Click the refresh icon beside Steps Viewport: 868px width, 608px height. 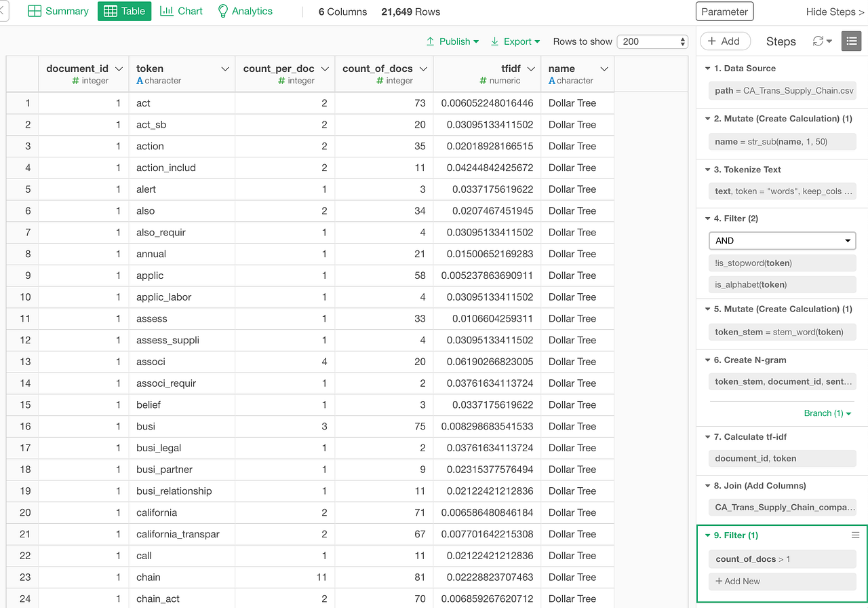tap(818, 41)
